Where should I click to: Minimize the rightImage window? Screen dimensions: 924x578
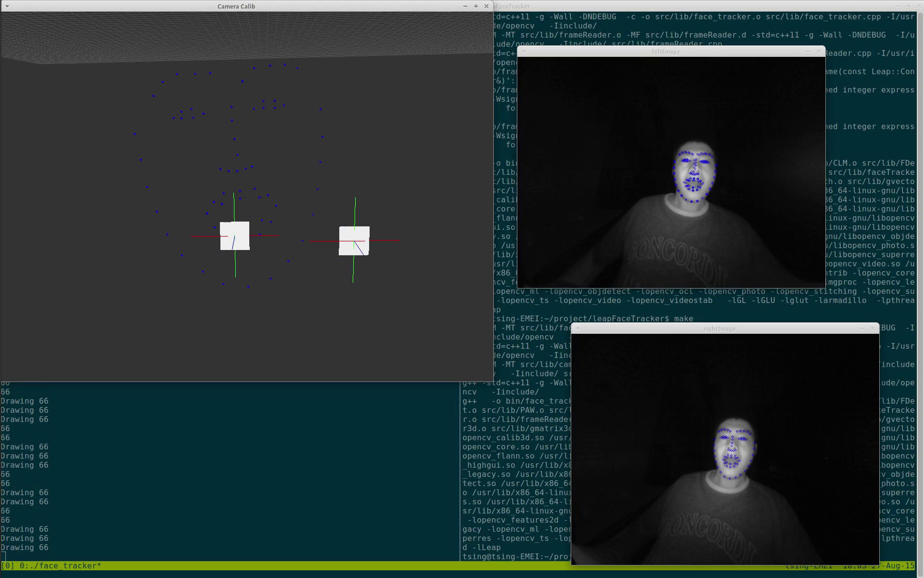(x=861, y=328)
